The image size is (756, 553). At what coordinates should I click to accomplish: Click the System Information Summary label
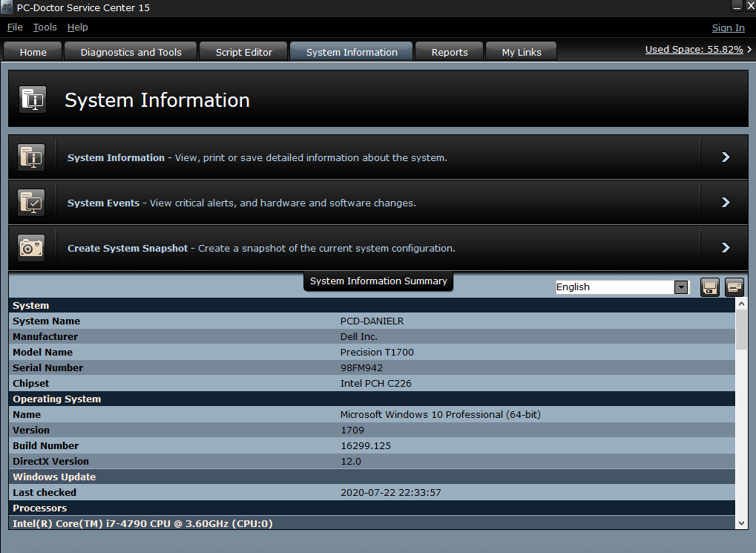click(x=378, y=281)
